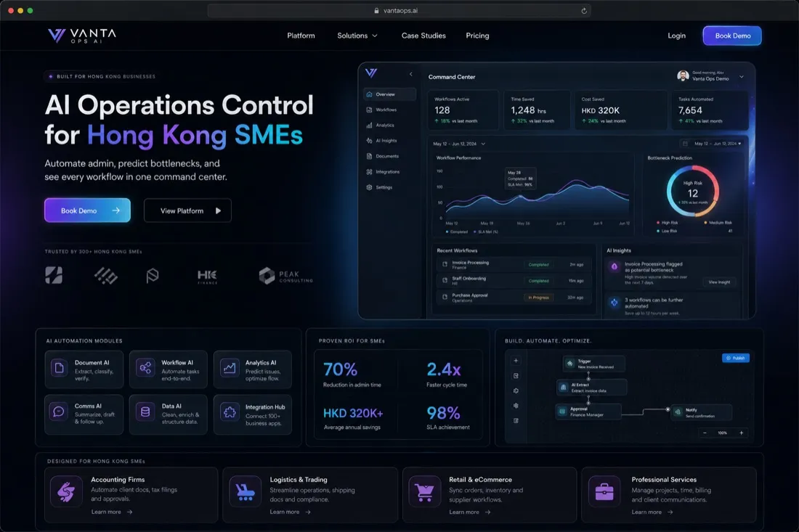Expand the Vanta Ops Demo account chevron

point(742,77)
